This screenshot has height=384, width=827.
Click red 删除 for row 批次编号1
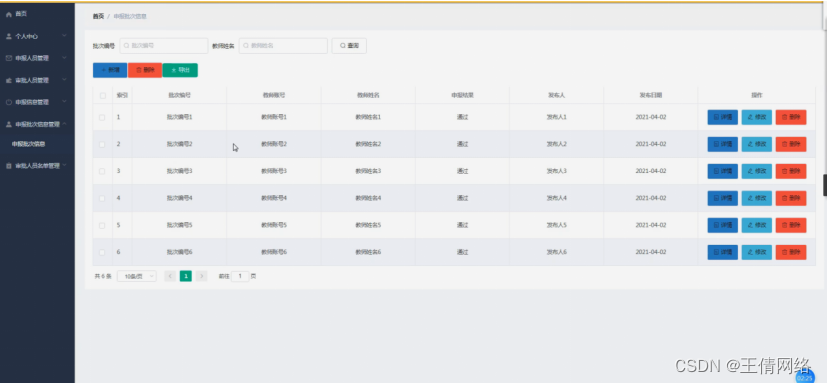[x=791, y=117]
